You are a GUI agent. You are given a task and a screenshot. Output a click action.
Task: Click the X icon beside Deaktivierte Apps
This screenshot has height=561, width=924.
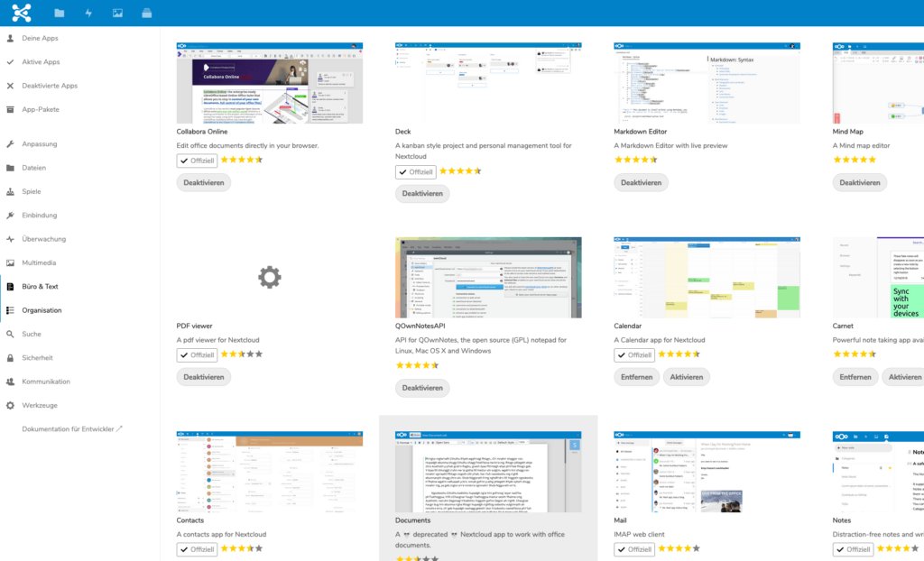10,86
